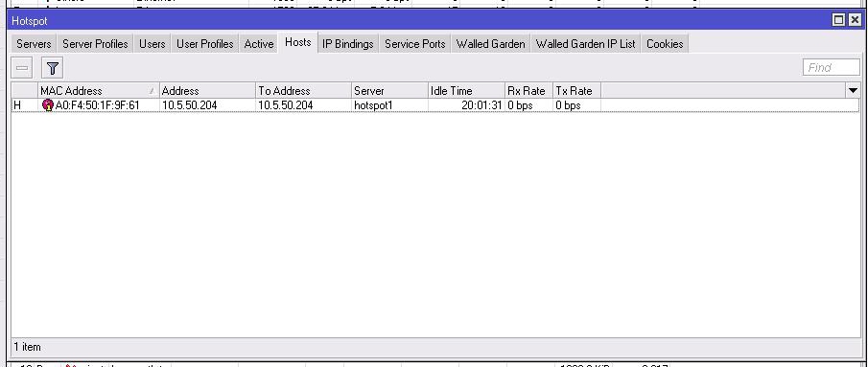Go to the User Profiles tab

point(205,44)
